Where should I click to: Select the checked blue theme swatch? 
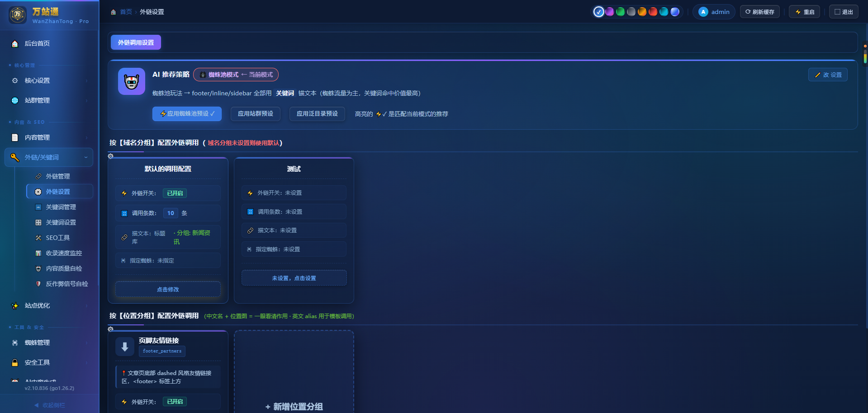598,12
